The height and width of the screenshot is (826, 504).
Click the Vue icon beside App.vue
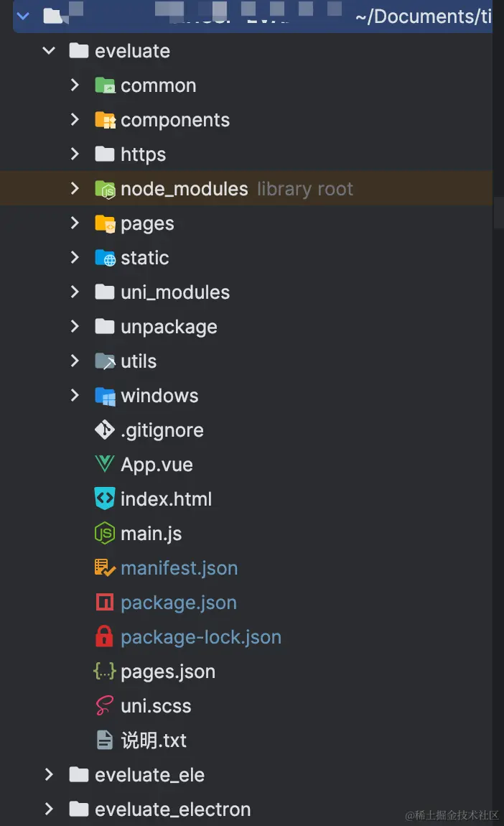tap(105, 464)
